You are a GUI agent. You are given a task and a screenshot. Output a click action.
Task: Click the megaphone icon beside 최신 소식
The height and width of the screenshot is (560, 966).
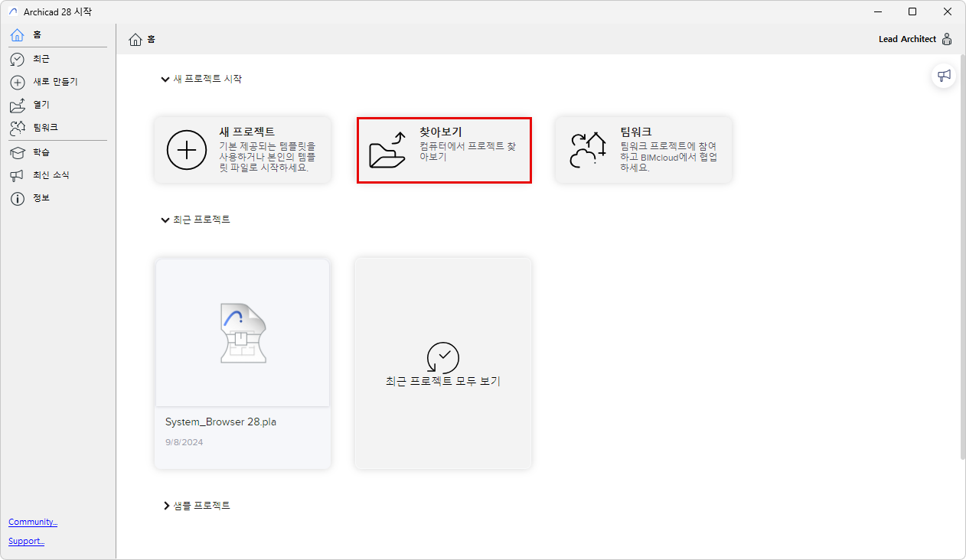(17, 175)
